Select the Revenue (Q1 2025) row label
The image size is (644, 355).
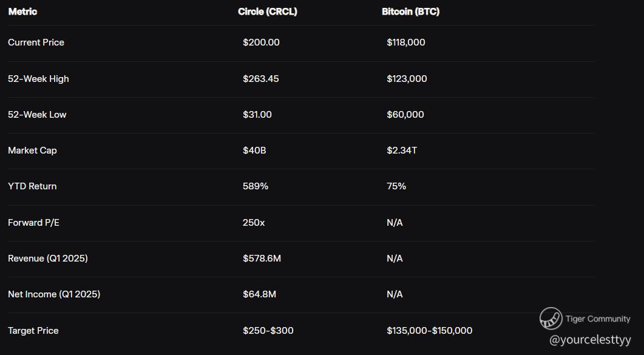(x=48, y=259)
